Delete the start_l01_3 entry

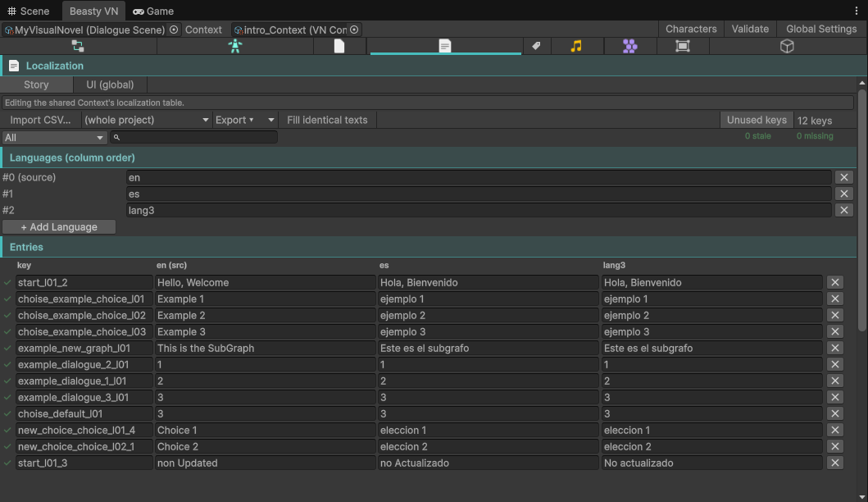(834, 463)
